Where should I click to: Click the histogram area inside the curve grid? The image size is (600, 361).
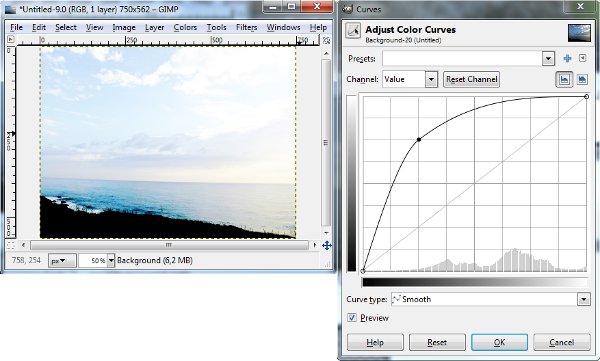(x=474, y=260)
